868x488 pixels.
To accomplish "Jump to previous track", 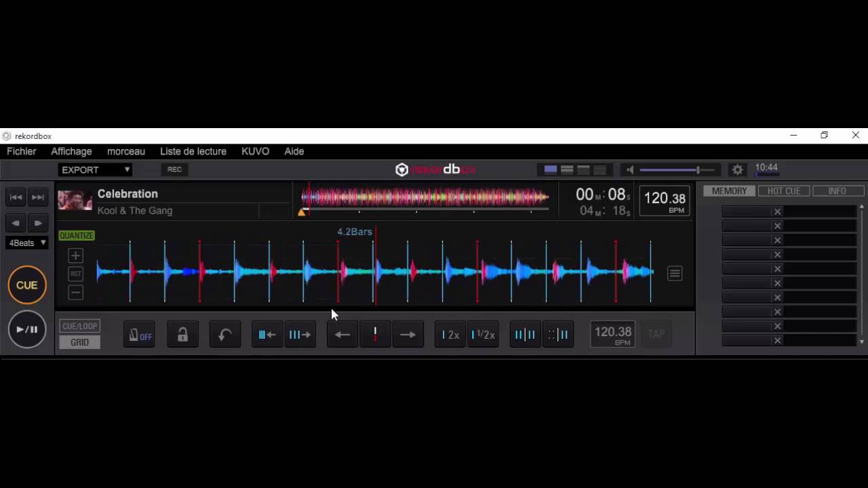I will pos(16,197).
